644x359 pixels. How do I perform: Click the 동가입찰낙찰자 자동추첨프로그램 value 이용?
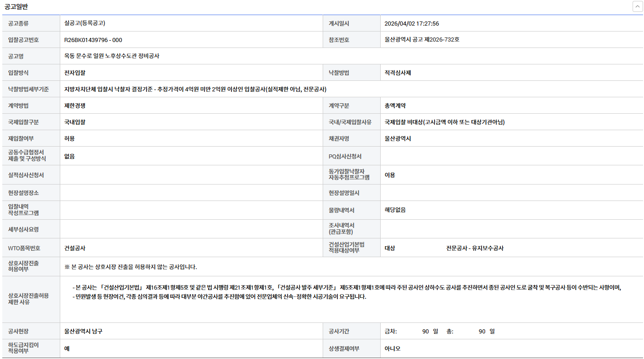pos(390,175)
